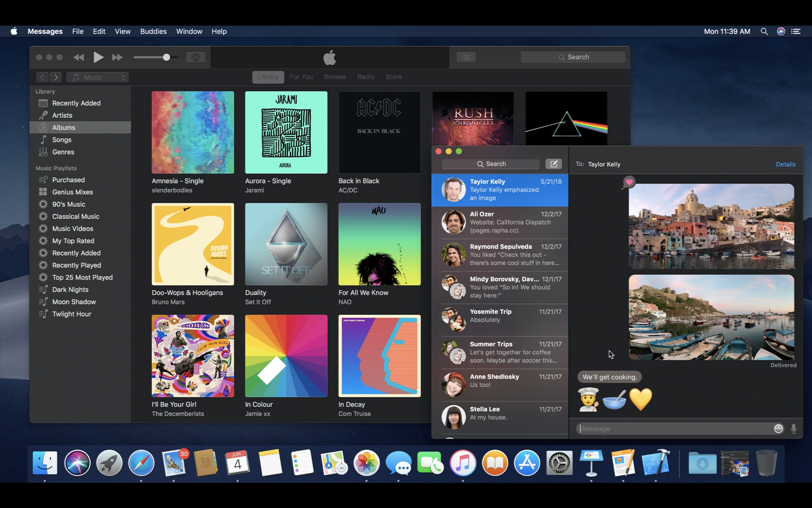Click the AirPlay icon in iTunes
Image resolution: width=812 pixels, height=508 pixels.
[195, 57]
